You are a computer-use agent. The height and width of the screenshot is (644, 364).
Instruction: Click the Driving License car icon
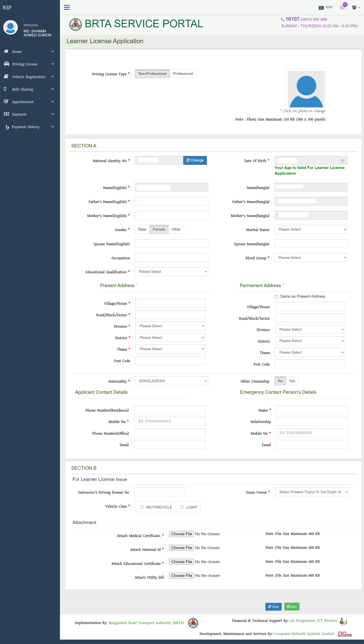click(6, 64)
